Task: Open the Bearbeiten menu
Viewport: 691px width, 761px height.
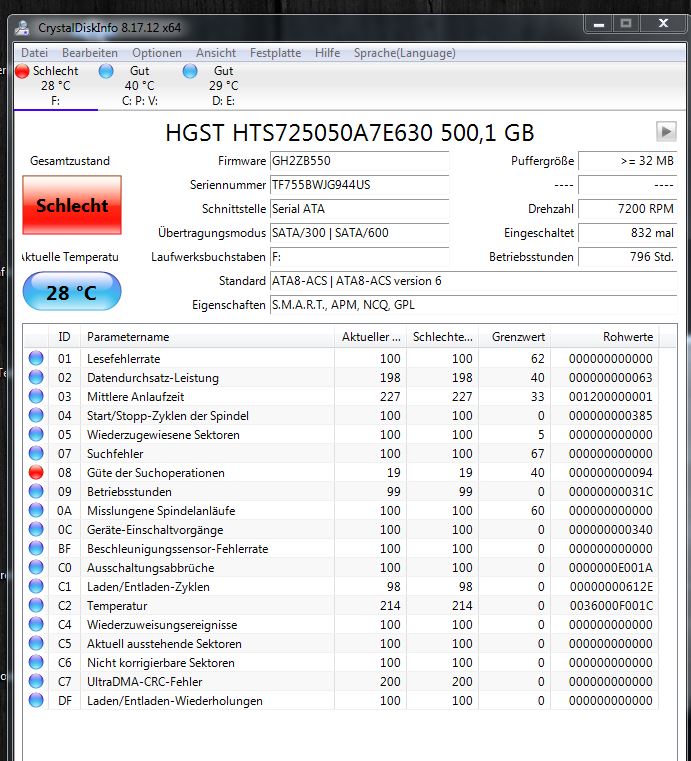Action: [x=90, y=53]
